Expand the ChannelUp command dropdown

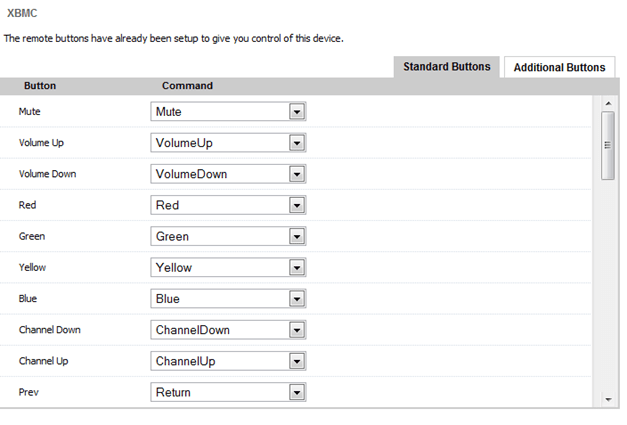pyautogui.click(x=296, y=361)
